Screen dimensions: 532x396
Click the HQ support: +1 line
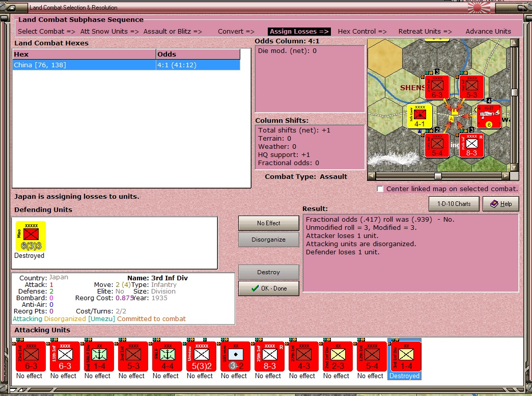click(x=284, y=155)
